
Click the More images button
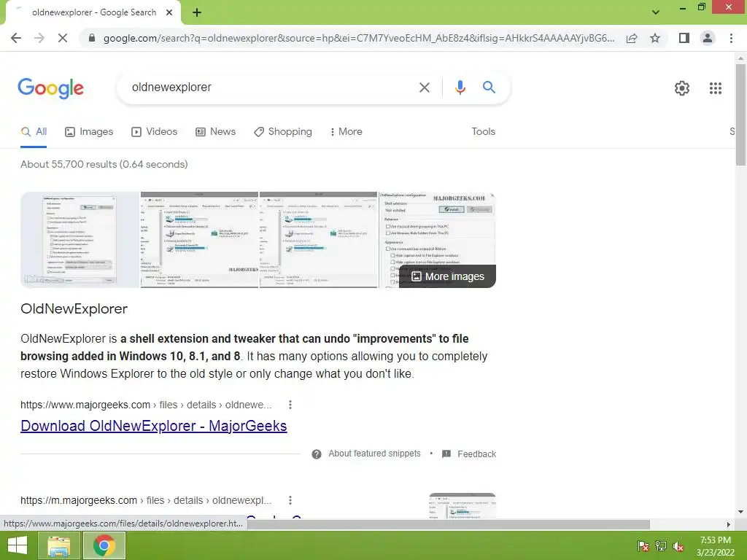(x=447, y=276)
